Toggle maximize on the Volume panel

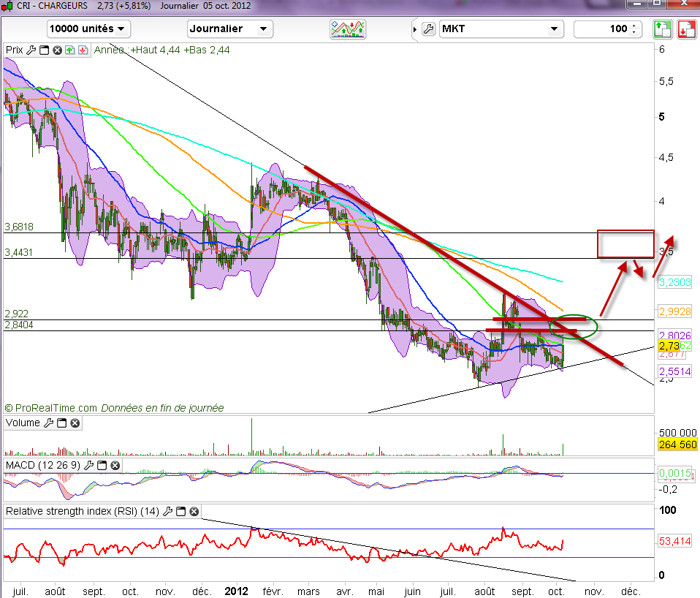tap(63, 423)
